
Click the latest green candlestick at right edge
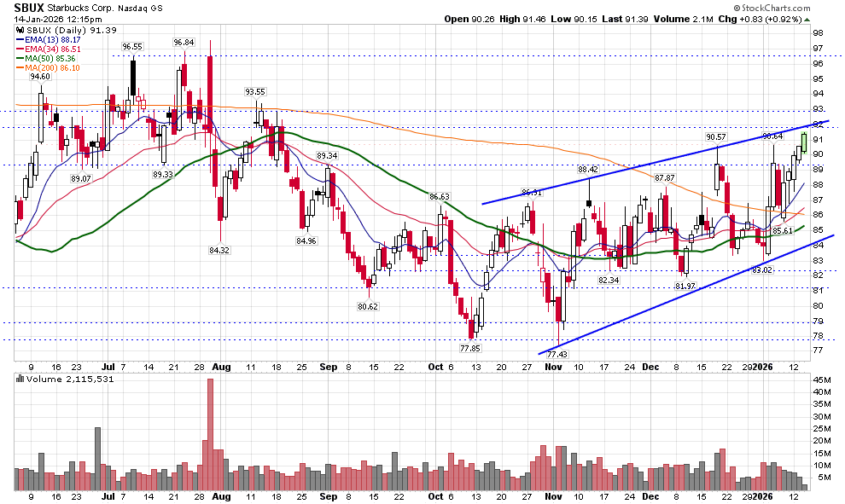[x=803, y=142]
